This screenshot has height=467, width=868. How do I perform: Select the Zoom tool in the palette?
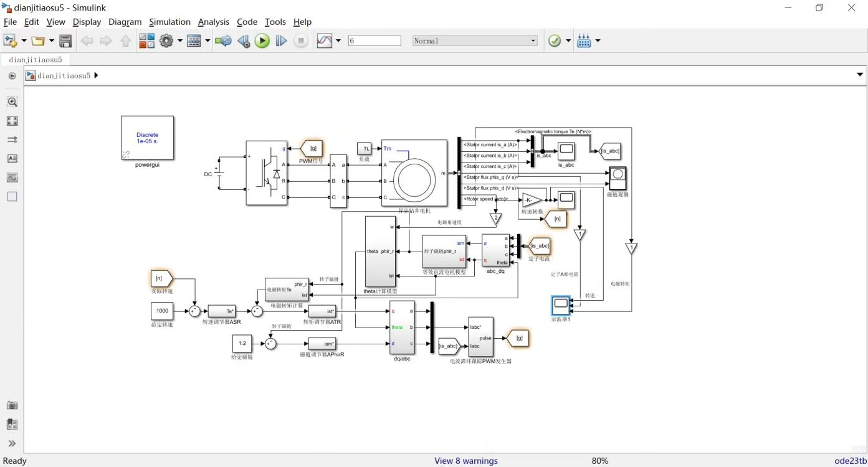(x=12, y=101)
